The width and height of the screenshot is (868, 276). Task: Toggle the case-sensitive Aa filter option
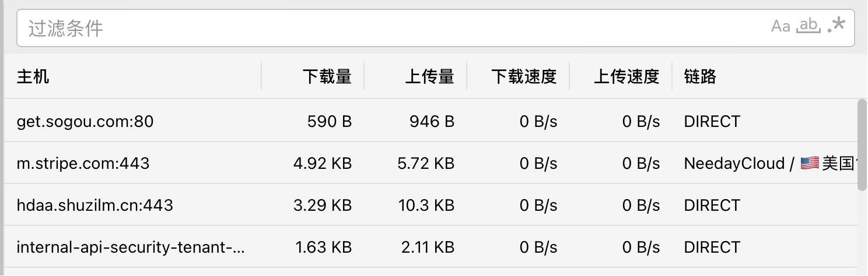780,26
